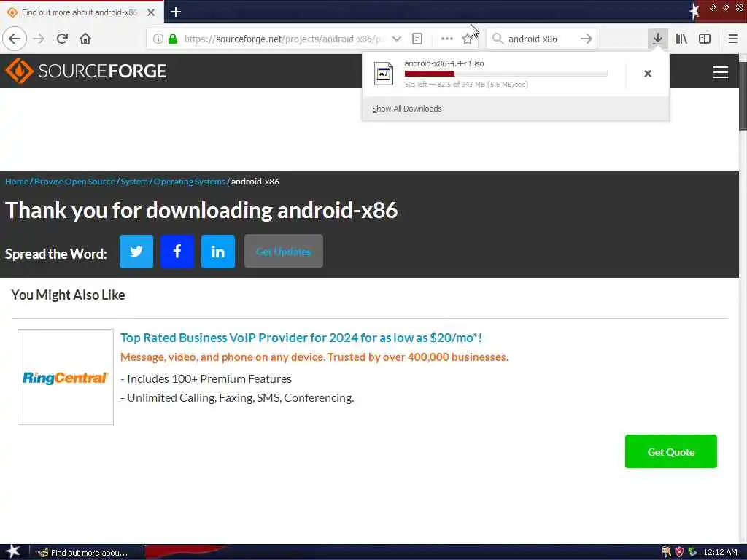Click the android-x86-4.4-r1.iso file icon

(x=384, y=74)
